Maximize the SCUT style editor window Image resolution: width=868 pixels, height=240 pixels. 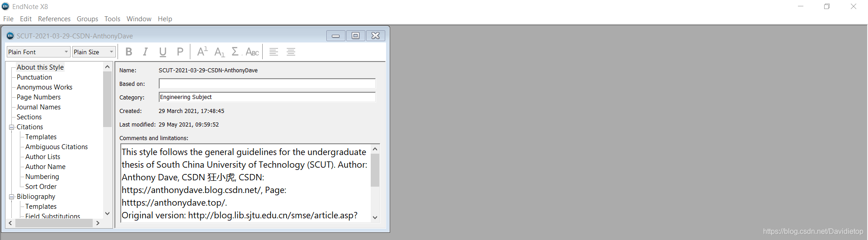356,36
